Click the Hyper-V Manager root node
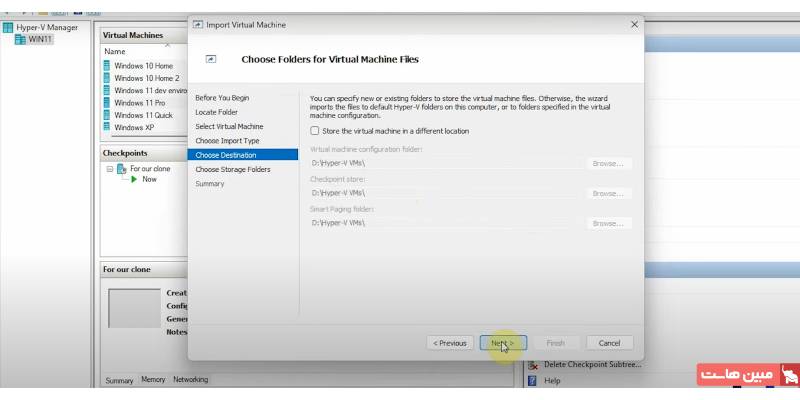This screenshot has width=800, height=400. click(x=47, y=28)
